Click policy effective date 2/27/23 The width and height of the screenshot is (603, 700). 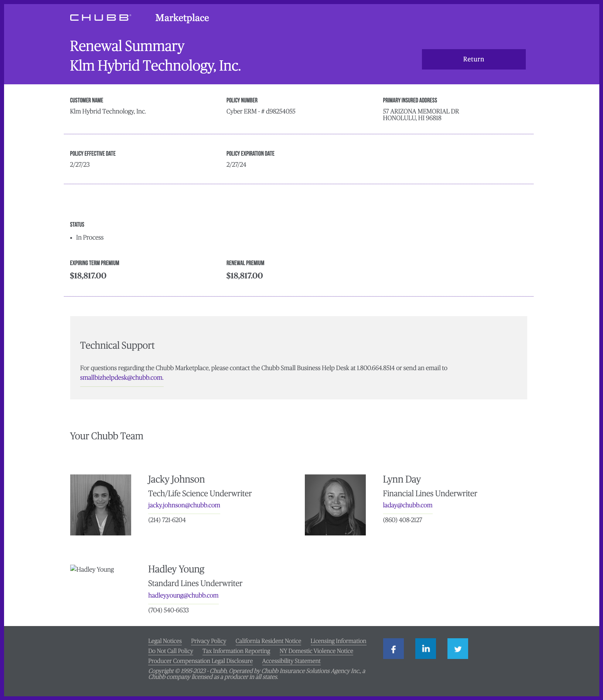(x=80, y=165)
